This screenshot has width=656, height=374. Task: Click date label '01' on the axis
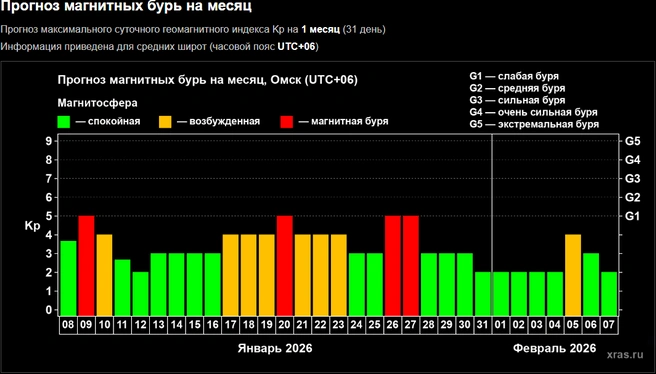tap(500, 325)
